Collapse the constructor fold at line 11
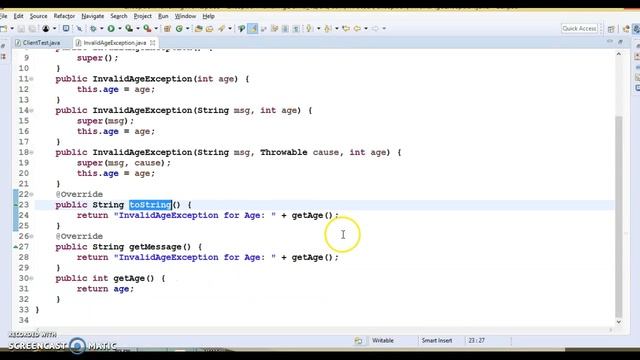 [31, 79]
